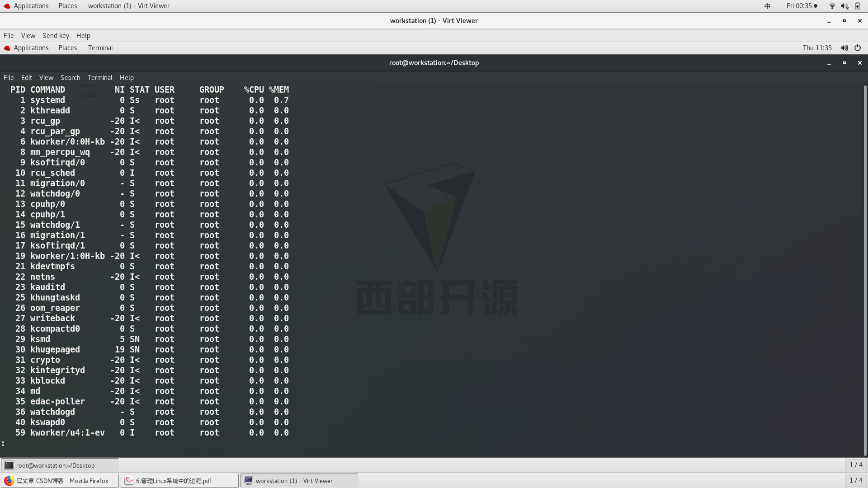Click host clock Fri 00:35

coord(799,6)
